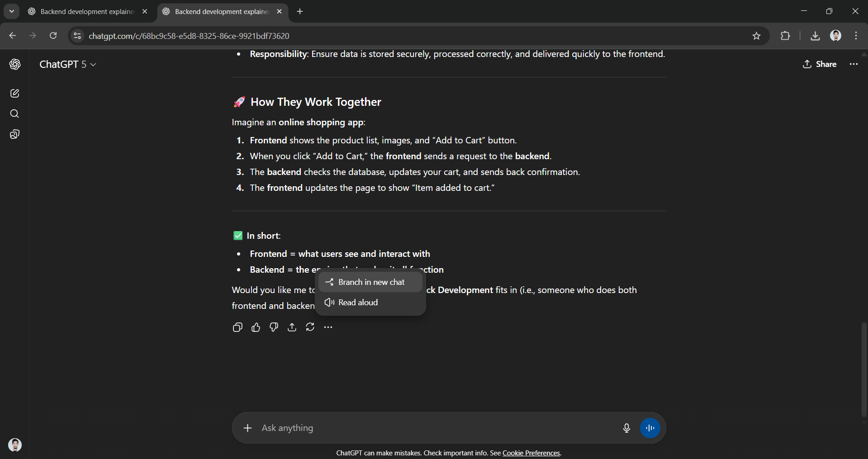Screen dimensions: 868x459
Task: Activate the dictation microphone
Action: pos(626,428)
